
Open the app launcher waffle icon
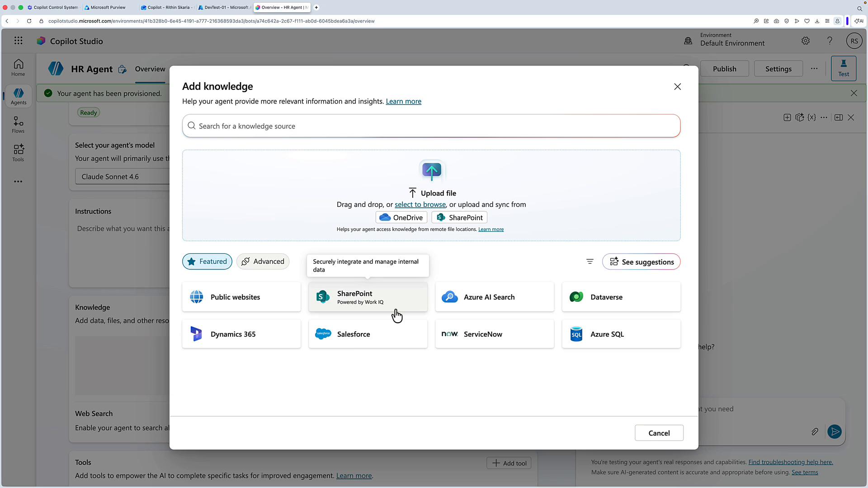pos(18,41)
